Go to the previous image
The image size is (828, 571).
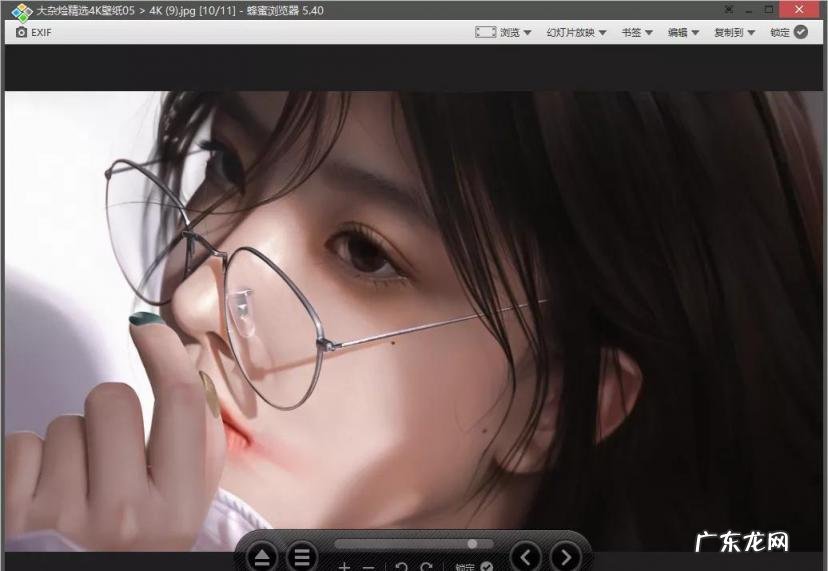[526, 556]
